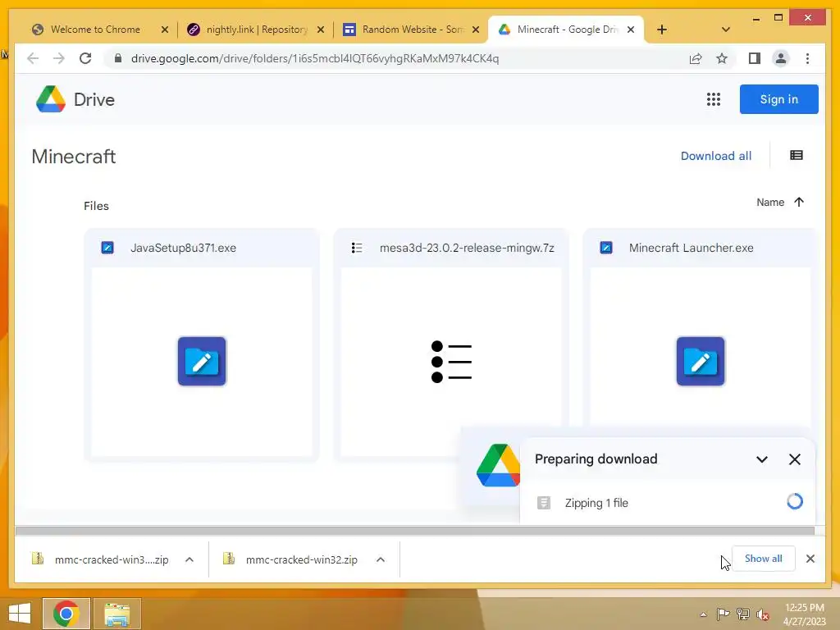The width and height of the screenshot is (840, 630).
Task: Close the Preparing download panel
Action: [794, 459]
